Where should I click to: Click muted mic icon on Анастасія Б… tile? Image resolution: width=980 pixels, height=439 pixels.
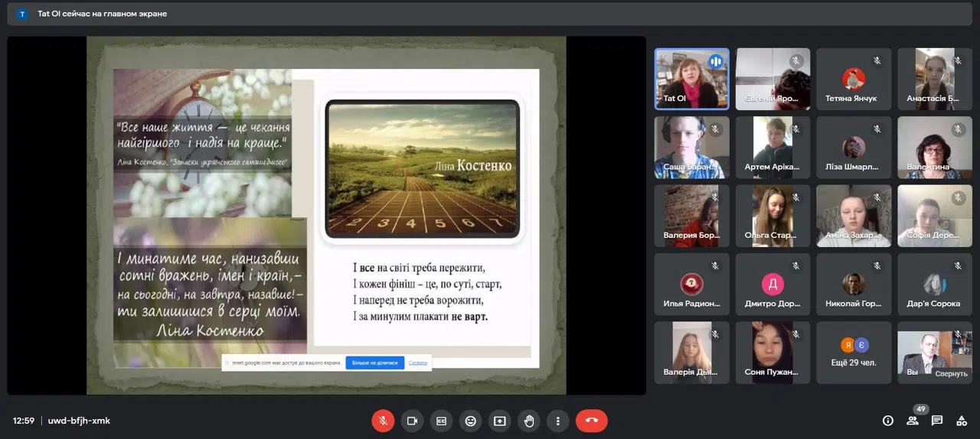point(959,60)
